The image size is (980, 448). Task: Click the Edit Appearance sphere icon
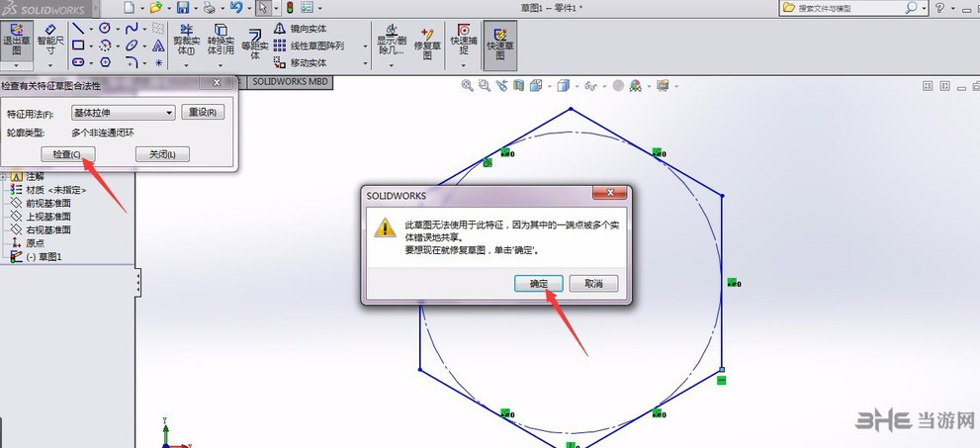click(x=618, y=86)
